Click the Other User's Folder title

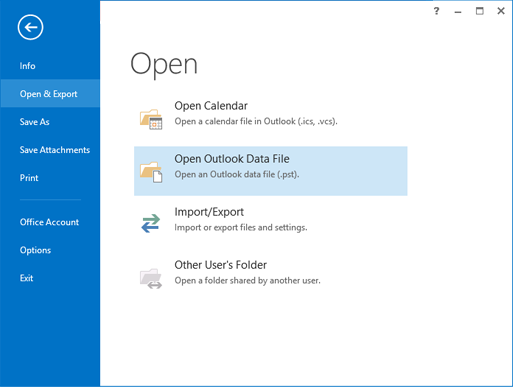[x=221, y=265]
